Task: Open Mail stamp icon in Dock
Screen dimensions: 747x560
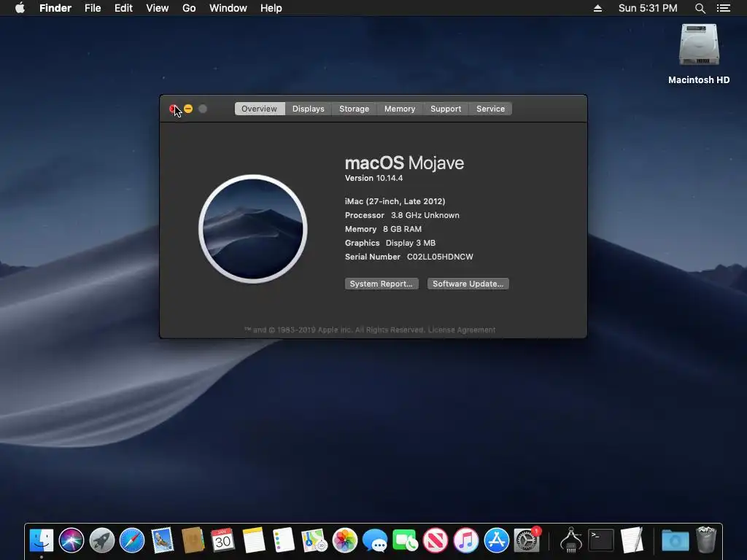Action: pos(162,540)
